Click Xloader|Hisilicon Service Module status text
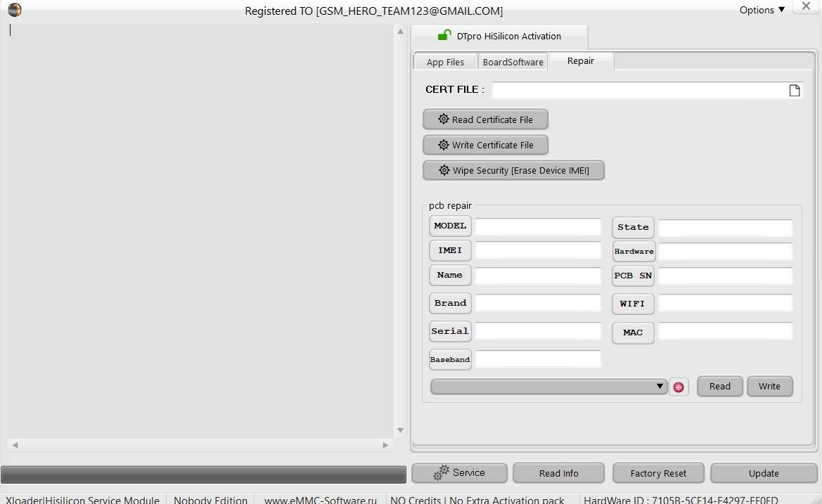 [x=82, y=500]
